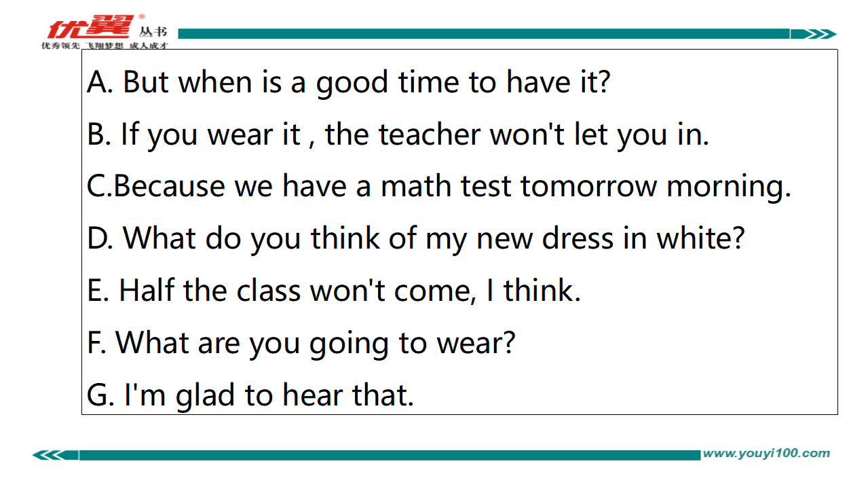868x489 pixels.
Task: Open the www.youyi100.com link
Action: tap(766, 454)
